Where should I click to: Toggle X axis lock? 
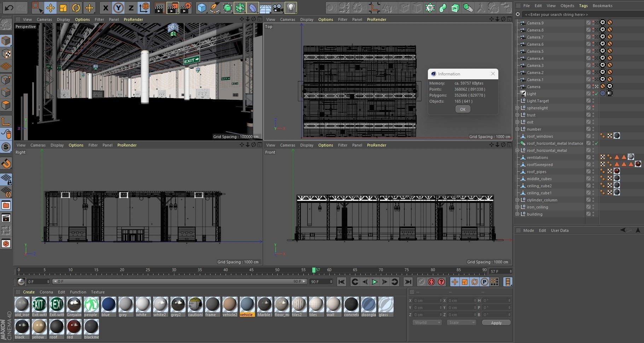[105, 7]
